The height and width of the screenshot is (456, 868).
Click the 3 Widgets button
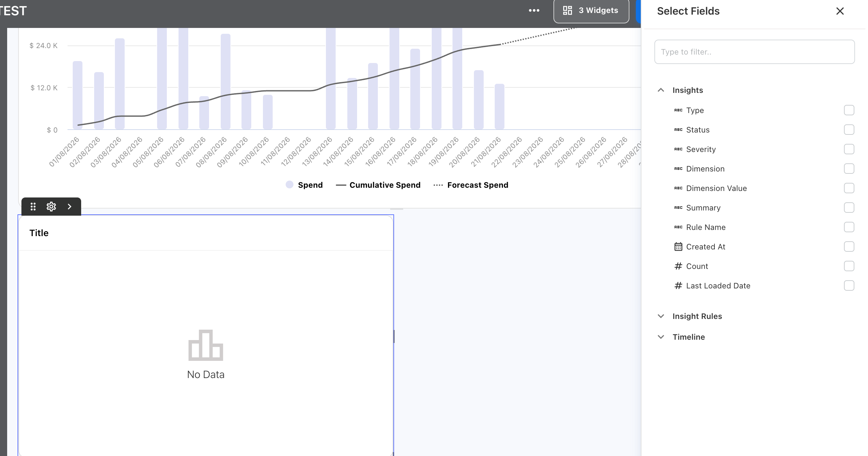(591, 10)
